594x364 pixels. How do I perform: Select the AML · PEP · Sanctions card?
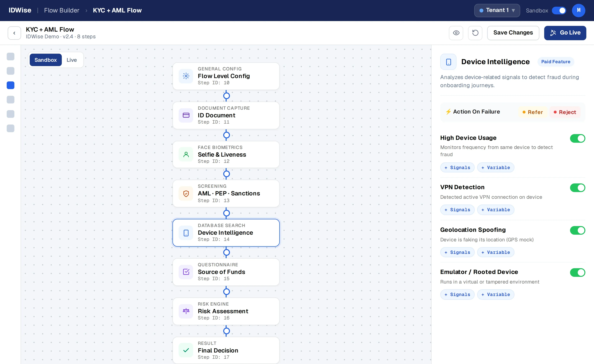226,193
